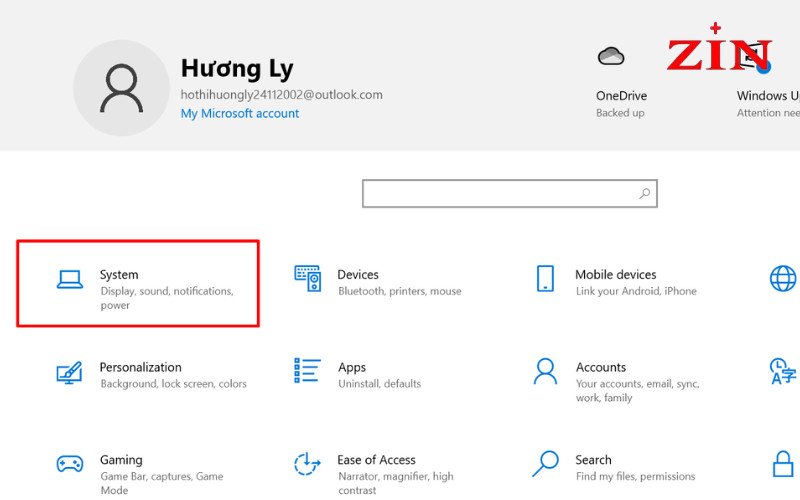This screenshot has height=500, width=800.
Task: Open the System laptop icon
Action: coord(70,279)
